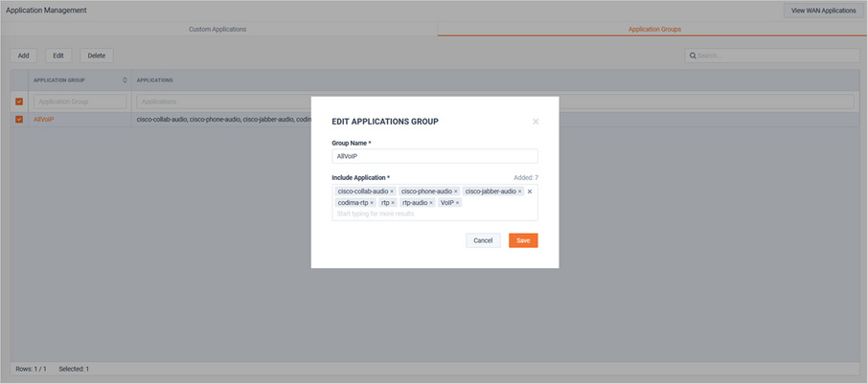Image resolution: width=868 pixels, height=384 pixels.
Task: Click the Application Group filter field
Action: [80, 102]
